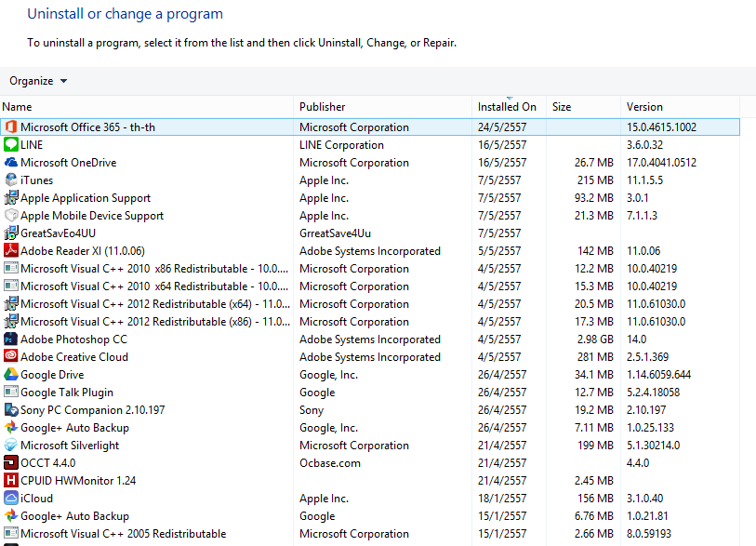Sort programs by Size column
The width and height of the screenshot is (756, 546).
coord(562,107)
